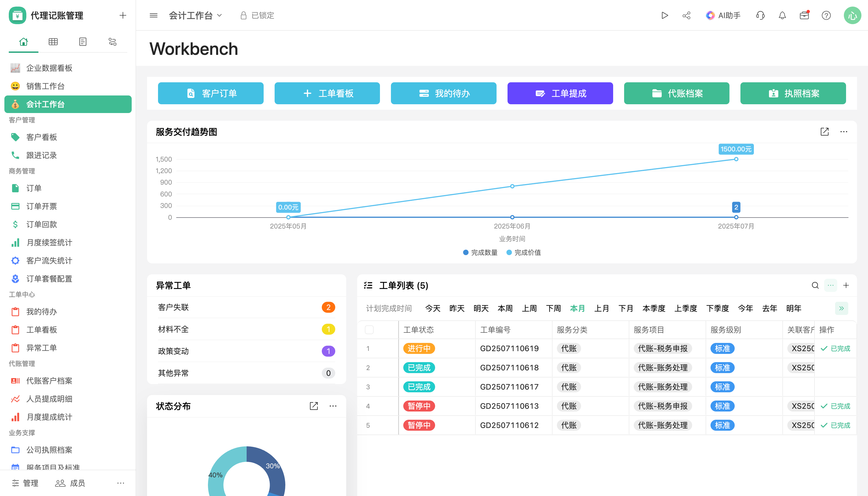The width and height of the screenshot is (868, 496).
Task: Select the 本月 filter tab
Action: 577,308
